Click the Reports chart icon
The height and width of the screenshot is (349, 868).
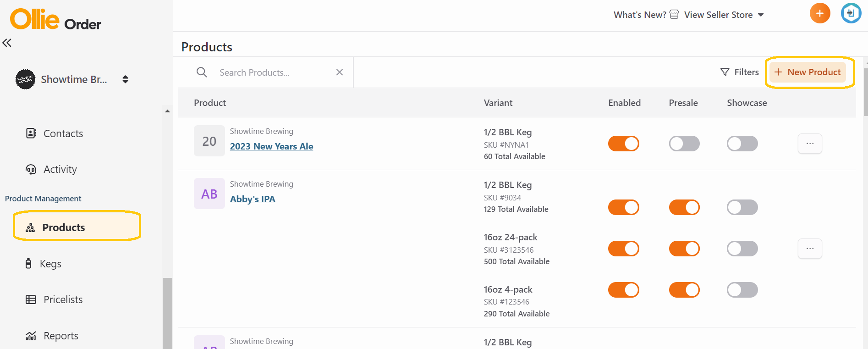click(31, 336)
